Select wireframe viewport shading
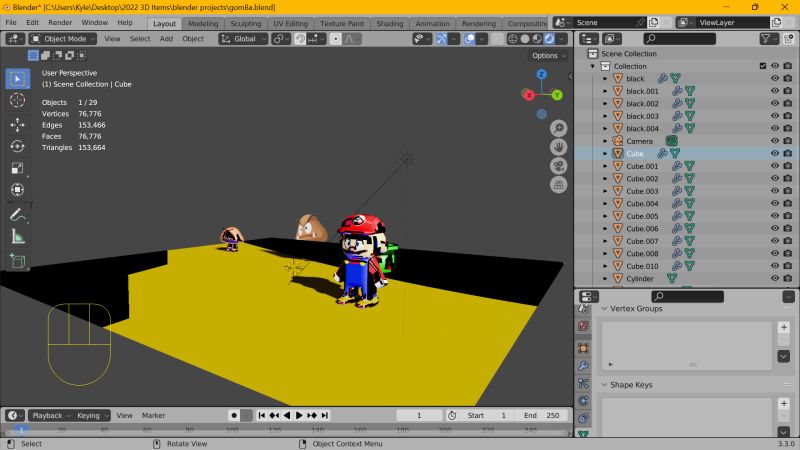This screenshot has height=450, width=800. pyautogui.click(x=513, y=39)
